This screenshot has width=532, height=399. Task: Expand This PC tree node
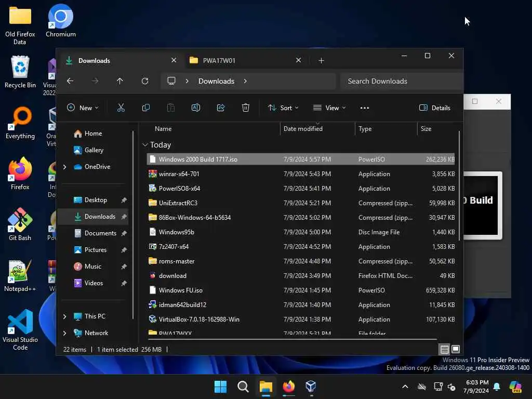(64, 316)
